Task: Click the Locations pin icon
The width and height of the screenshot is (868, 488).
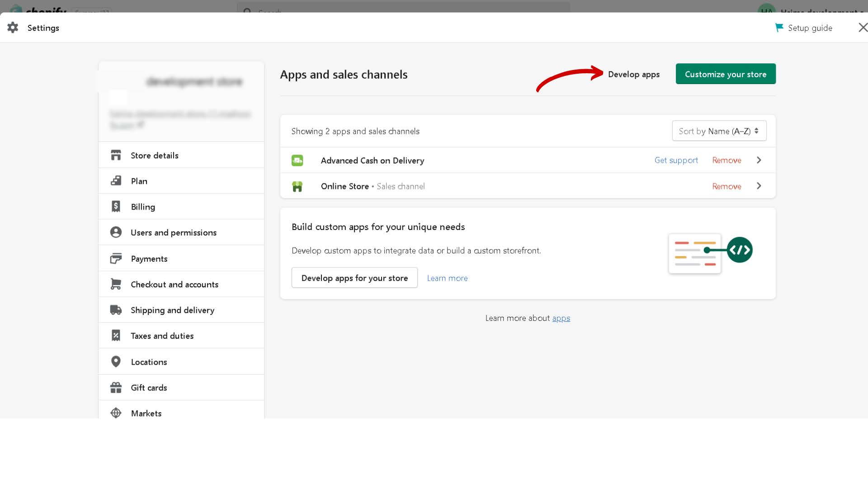Action: (x=116, y=361)
